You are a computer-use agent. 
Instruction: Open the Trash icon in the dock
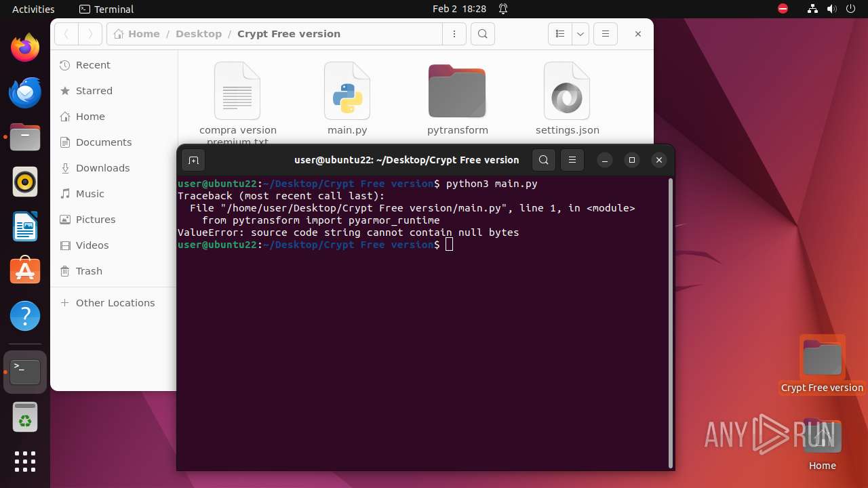[25, 417]
